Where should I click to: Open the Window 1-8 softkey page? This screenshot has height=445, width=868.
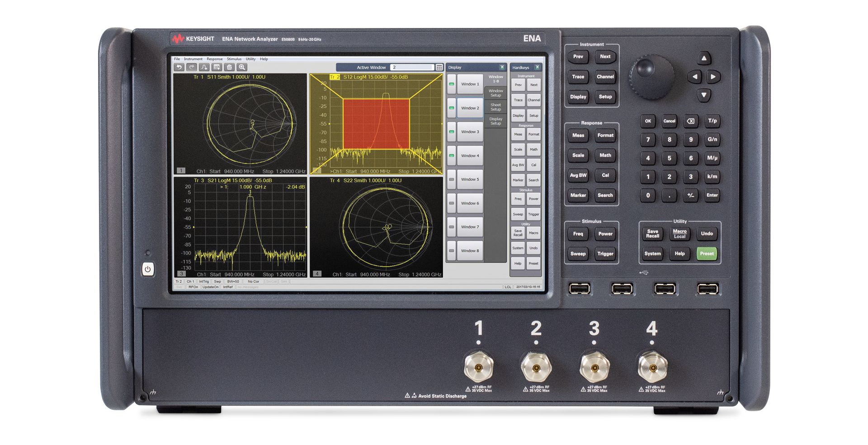(495, 79)
